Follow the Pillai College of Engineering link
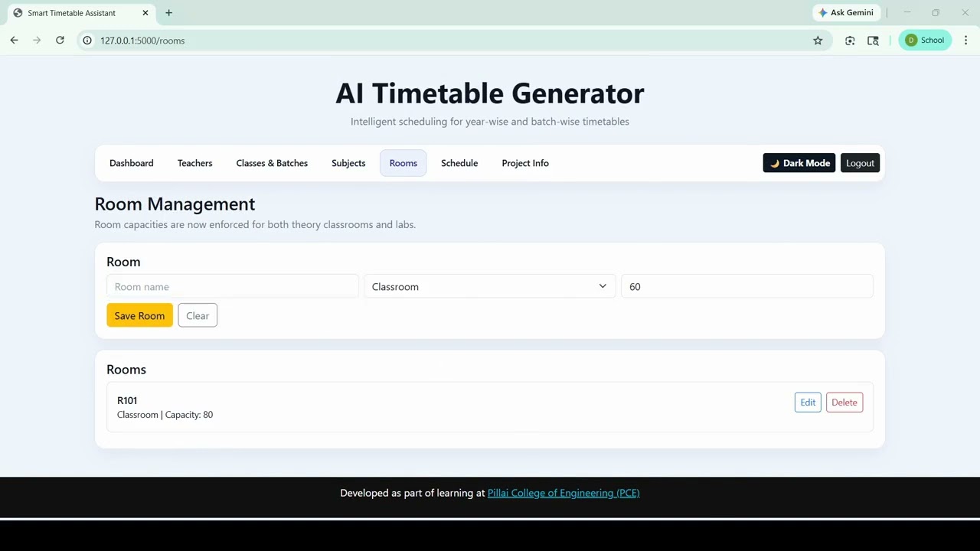The image size is (980, 551). click(x=563, y=493)
